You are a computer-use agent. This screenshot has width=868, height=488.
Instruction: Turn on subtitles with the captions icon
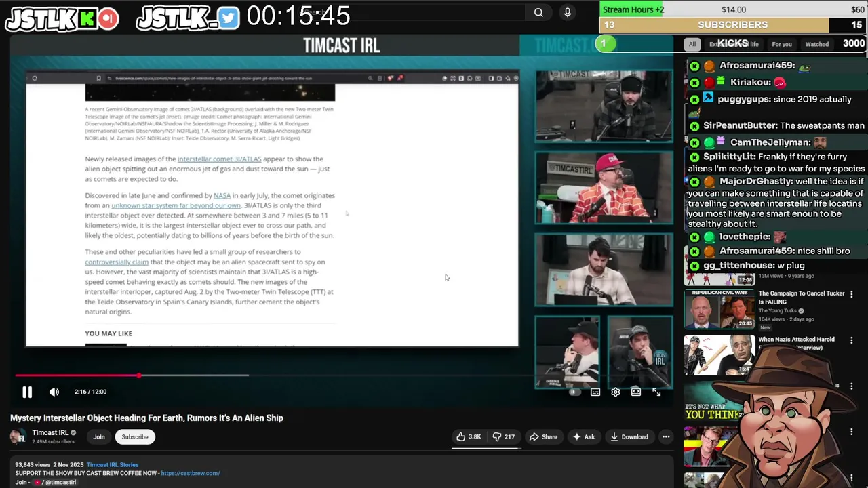point(595,392)
